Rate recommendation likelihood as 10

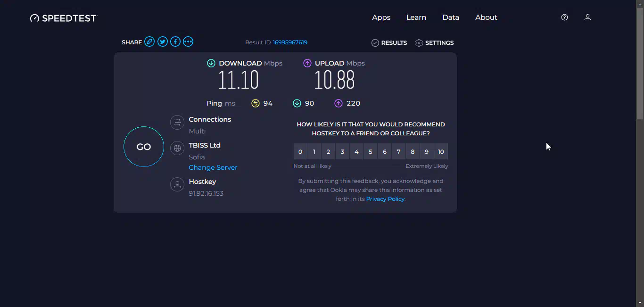tap(441, 152)
